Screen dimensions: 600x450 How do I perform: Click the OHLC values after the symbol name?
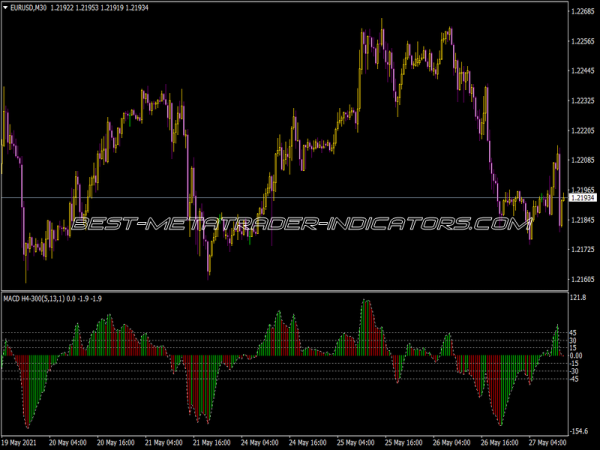point(108,9)
